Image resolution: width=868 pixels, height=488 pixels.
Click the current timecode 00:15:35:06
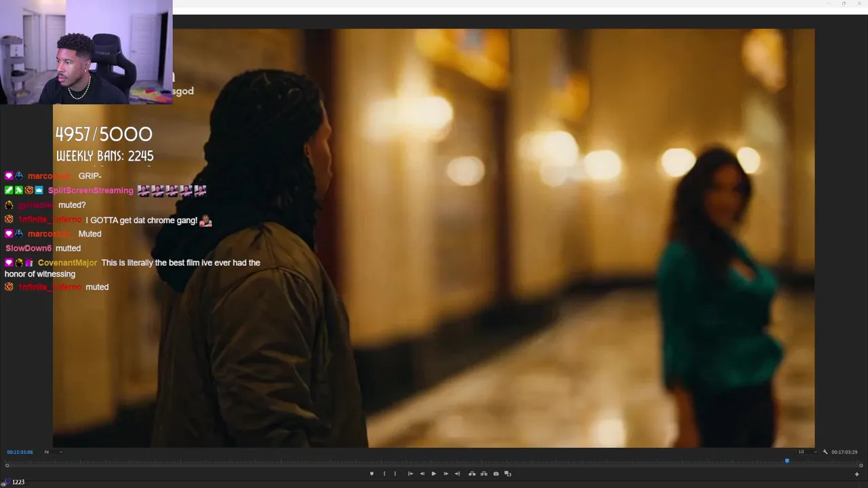20,452
